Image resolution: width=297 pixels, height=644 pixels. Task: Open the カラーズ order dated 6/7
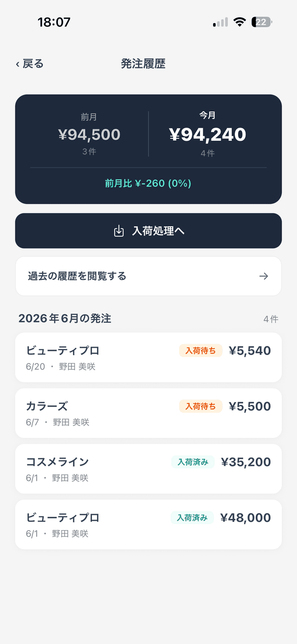148,413
